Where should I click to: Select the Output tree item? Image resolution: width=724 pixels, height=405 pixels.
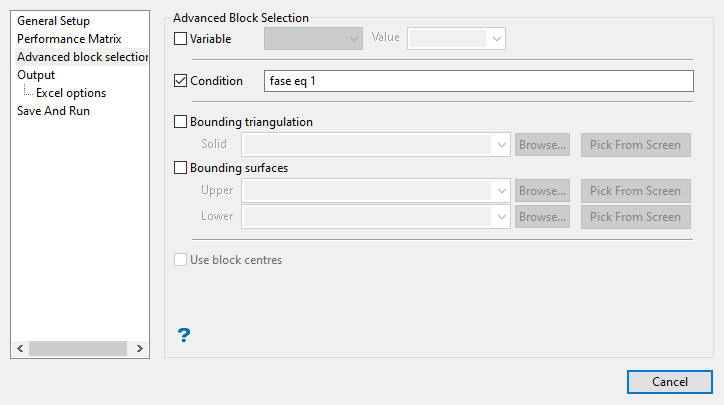click(36, 75)
